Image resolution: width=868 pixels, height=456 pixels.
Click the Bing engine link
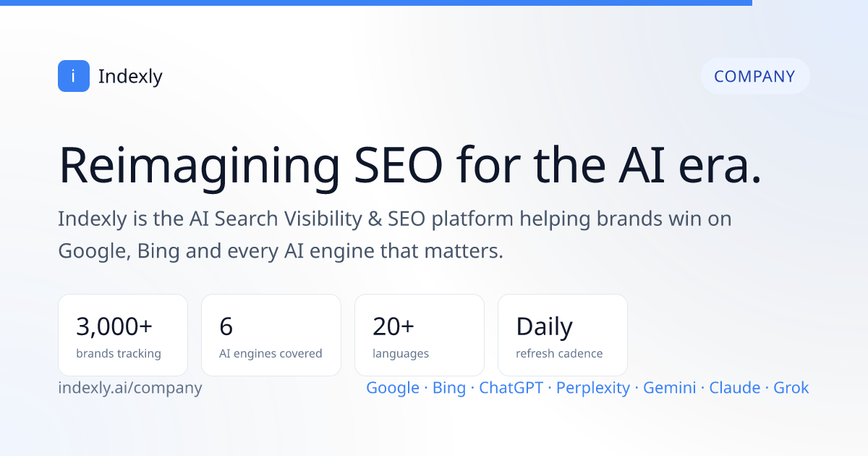point(449,388)
